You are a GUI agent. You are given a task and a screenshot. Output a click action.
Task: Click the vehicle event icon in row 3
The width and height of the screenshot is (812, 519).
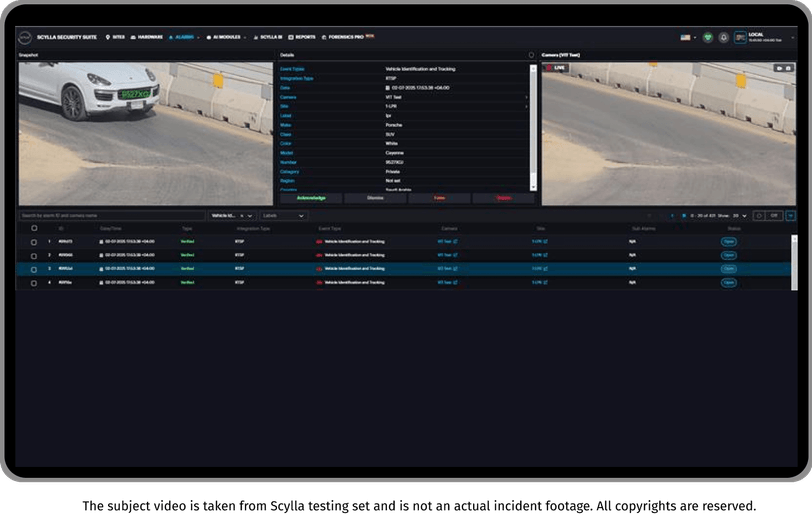(319, 269)
